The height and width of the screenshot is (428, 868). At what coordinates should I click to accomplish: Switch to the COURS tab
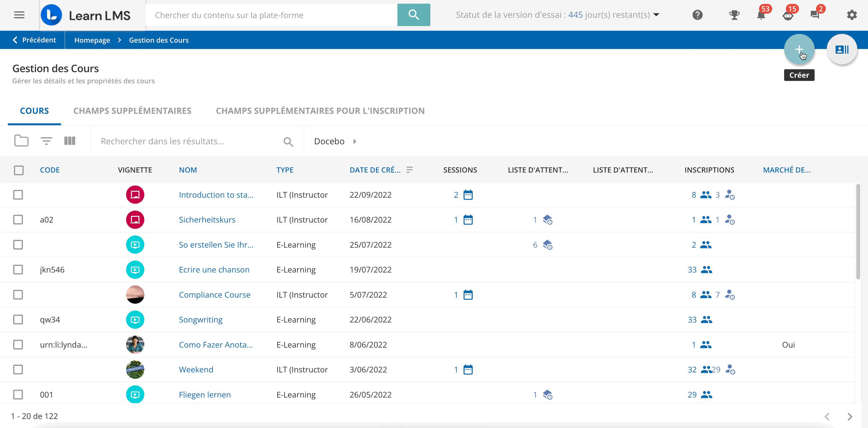[x=34, y=111]
